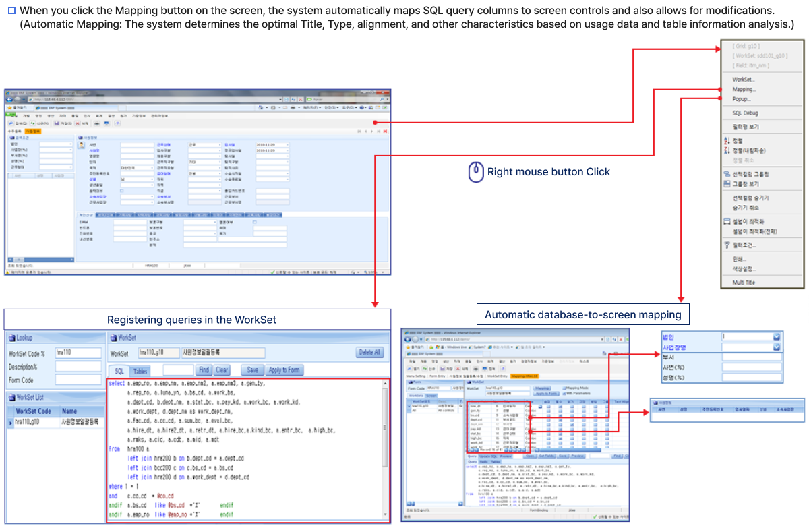Click the Find button in WorkSet panel
Image resolution: width=809 pixels, height=532 pixels.
click(x=205, y=370)
